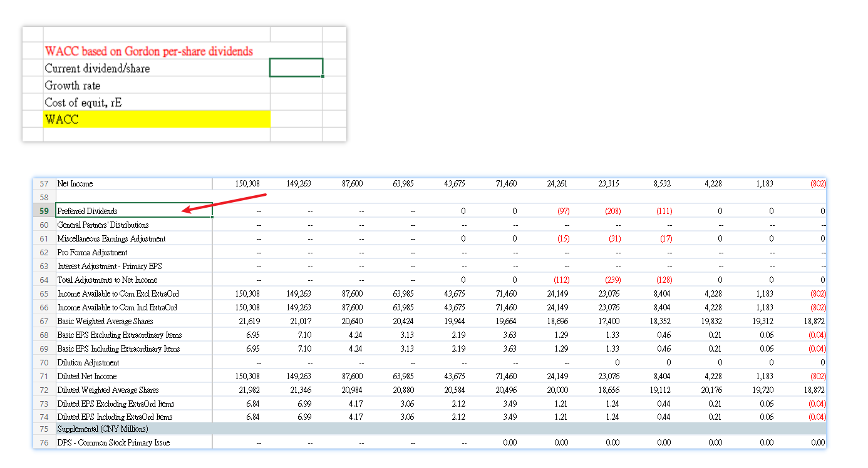868x468 pixels.
Task: Click the 'Dilution Adjustment' label
Action: tap(88, 362)
